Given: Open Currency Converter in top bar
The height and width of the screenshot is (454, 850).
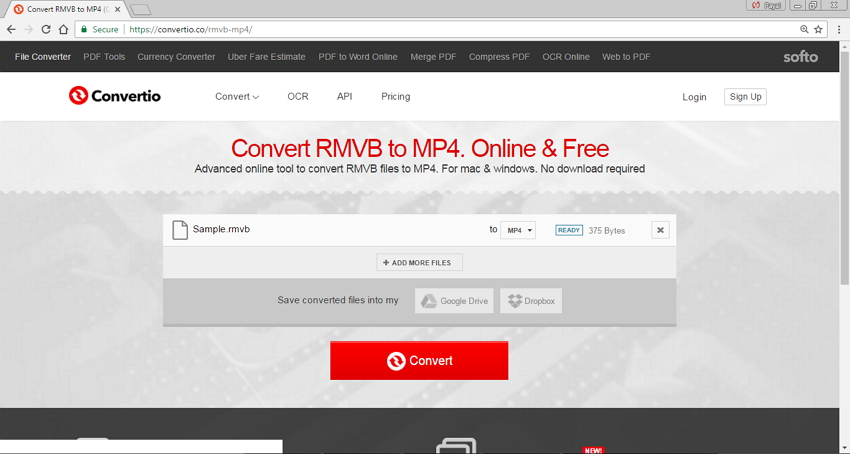Looking at the screenshot, I should point(176,57).
